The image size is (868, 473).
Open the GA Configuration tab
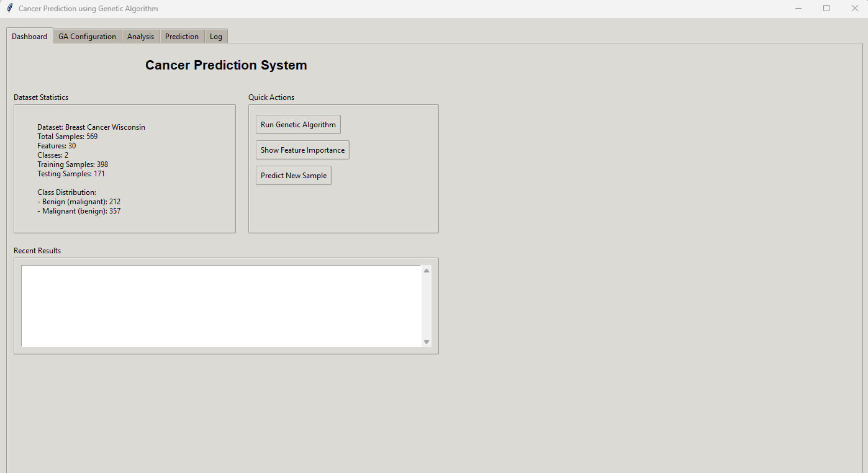pyautogui.click(x=87, y=37)
